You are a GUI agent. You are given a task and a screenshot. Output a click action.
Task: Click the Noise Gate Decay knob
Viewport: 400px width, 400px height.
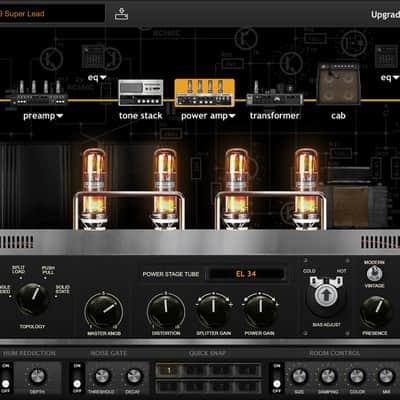(x=133, y=376)
